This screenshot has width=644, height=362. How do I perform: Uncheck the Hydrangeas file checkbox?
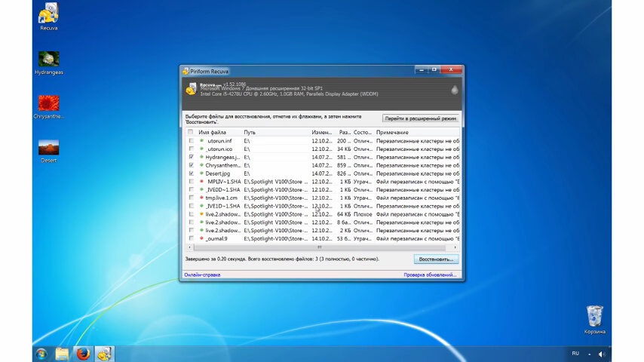192,157
